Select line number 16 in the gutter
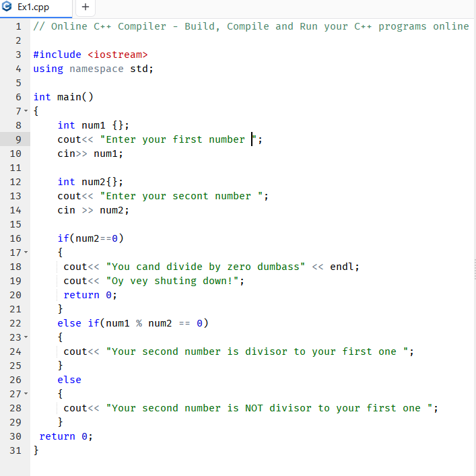Screen dimensions: 476x476 15,238
